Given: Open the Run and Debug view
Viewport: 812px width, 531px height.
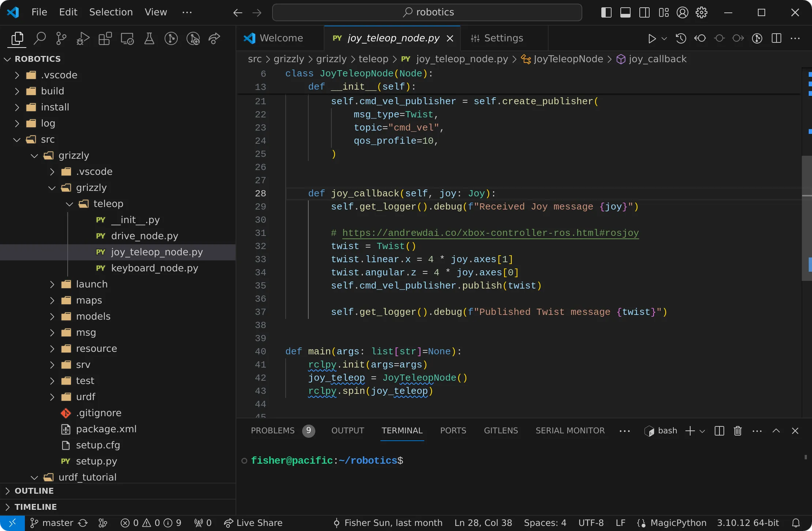Looking at the screenshot, I should click(x=83, y=38).
